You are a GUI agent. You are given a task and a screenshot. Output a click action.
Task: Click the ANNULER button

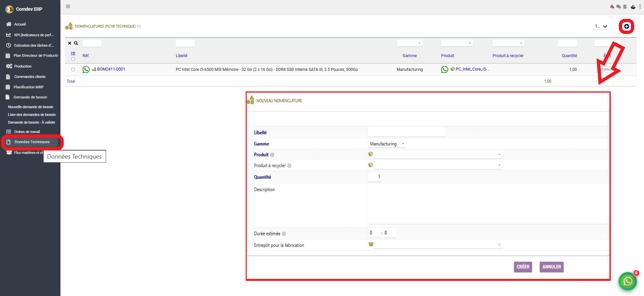coord(552,267)
